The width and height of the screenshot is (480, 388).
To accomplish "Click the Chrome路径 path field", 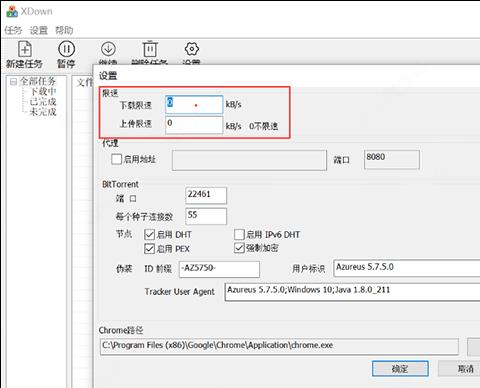I will (x=279, y=346).
